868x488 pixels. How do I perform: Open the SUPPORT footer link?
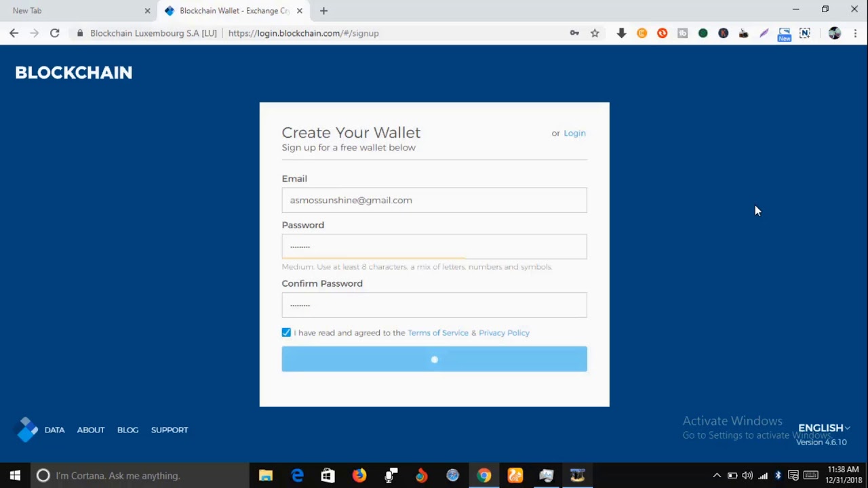coord(170,430)
